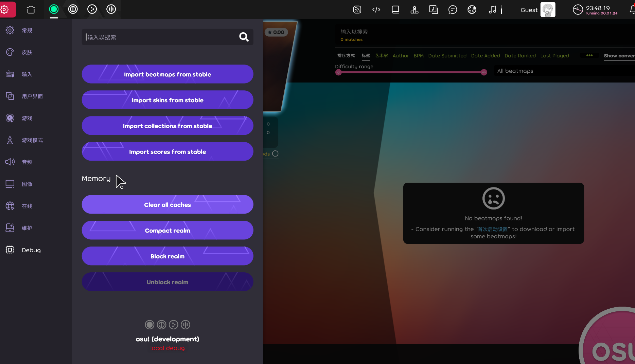Click Clear all caches button

click(167, 204)
